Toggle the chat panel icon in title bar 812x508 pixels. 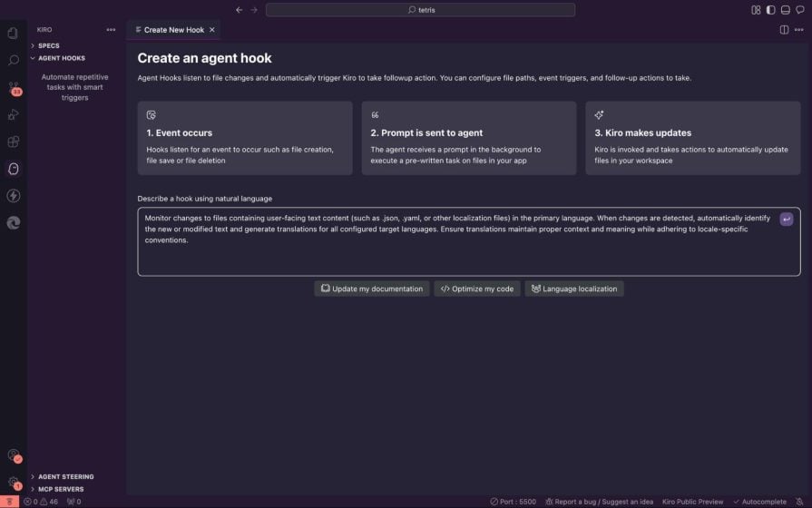[x=800, y=10]
